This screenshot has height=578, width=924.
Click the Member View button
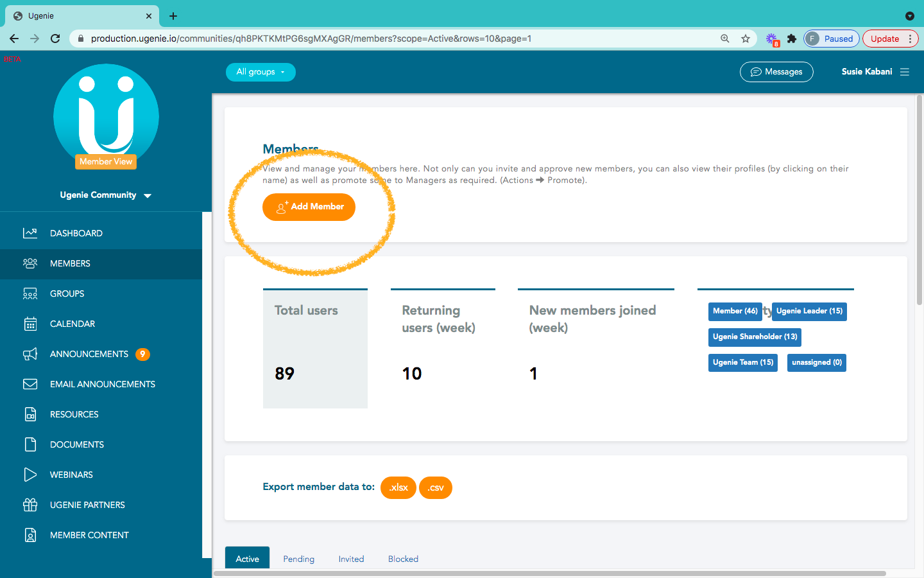pyautogui.click(x=106, y=162)
